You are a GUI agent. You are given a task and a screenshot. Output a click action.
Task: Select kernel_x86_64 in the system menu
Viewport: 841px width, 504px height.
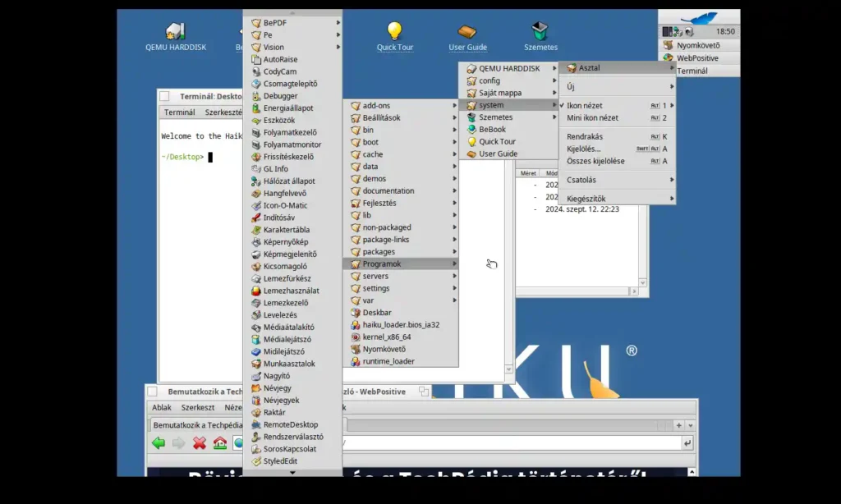pyautogui.click(x=401, y=337)
